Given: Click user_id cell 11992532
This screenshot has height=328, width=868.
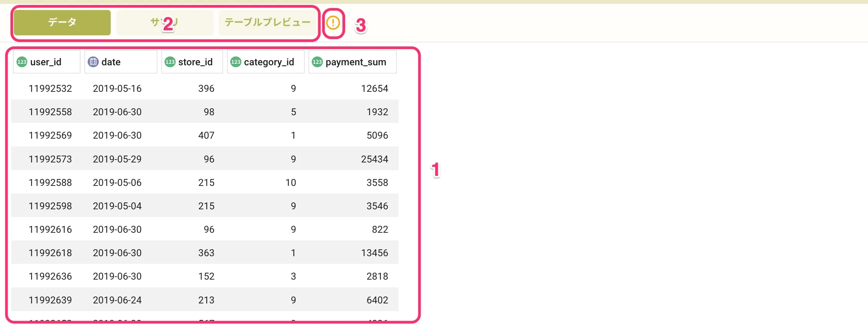Looking at the screenshot, I should point(50,89).
